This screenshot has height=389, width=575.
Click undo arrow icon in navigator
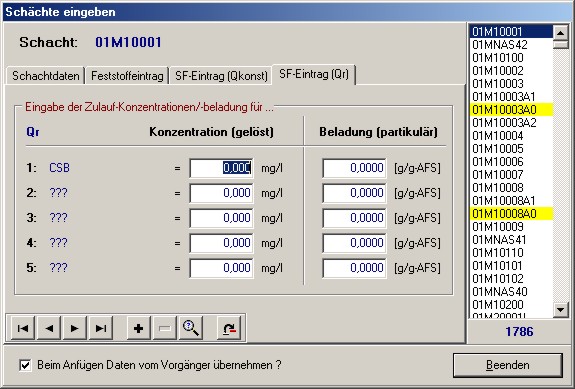[229, 328]
